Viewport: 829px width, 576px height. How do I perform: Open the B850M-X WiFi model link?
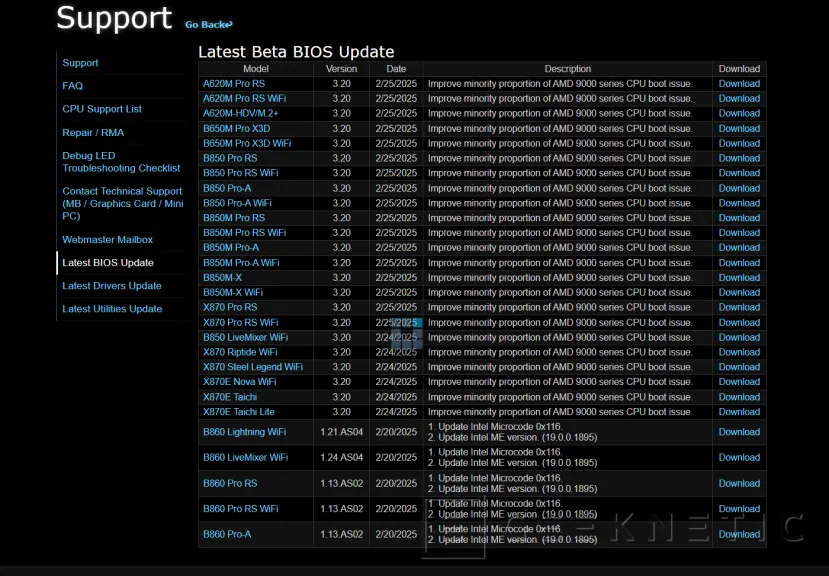[x=233, y=292]
